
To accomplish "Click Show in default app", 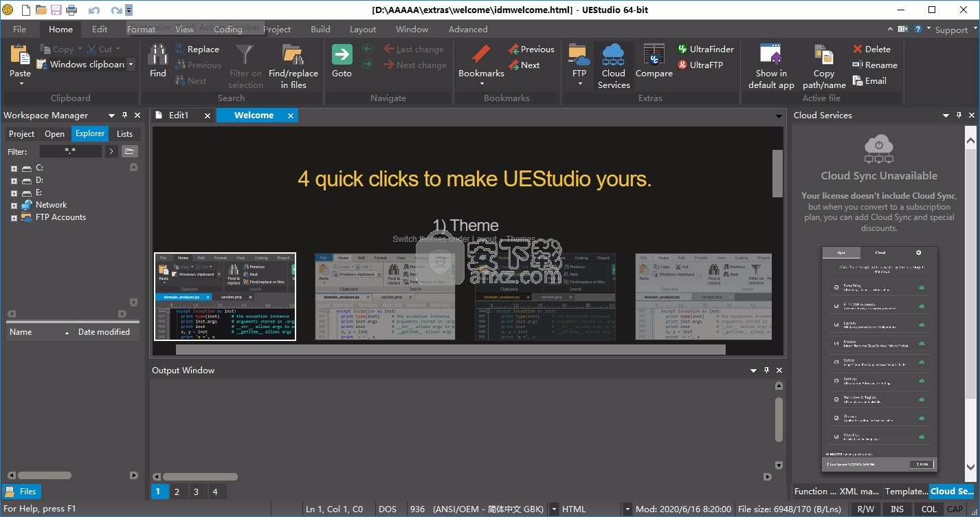I will pyautogui.click(x=771, y=66).
